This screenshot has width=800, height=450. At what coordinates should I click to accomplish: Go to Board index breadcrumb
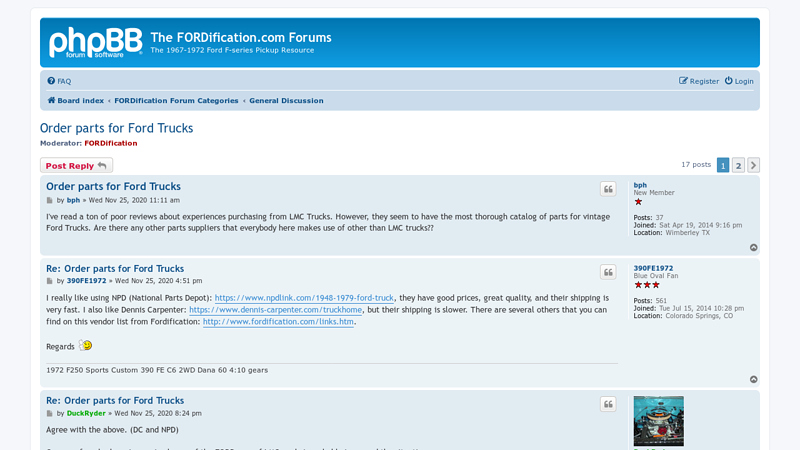[x=76, y=101]
